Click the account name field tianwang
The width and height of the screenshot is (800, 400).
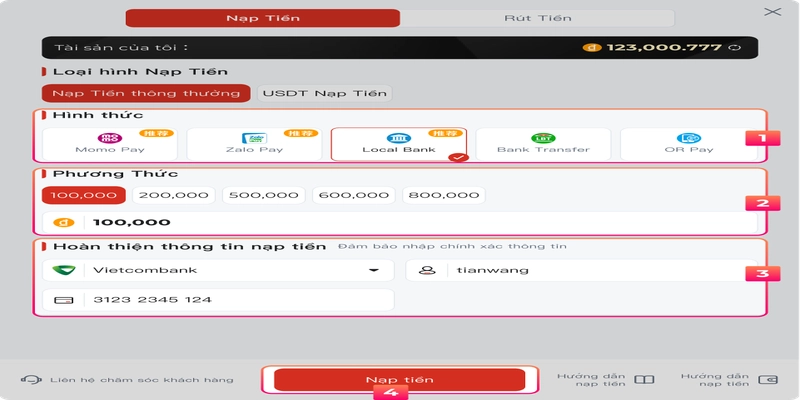582,270
